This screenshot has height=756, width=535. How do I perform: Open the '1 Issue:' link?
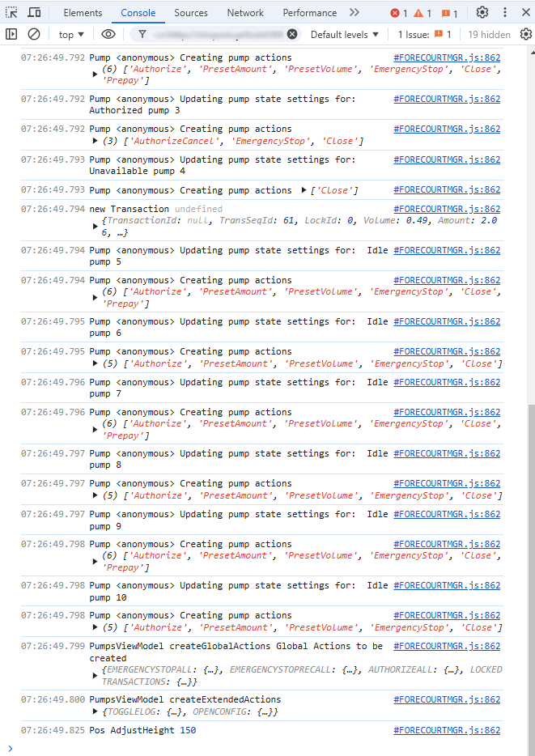coord(425,34)
